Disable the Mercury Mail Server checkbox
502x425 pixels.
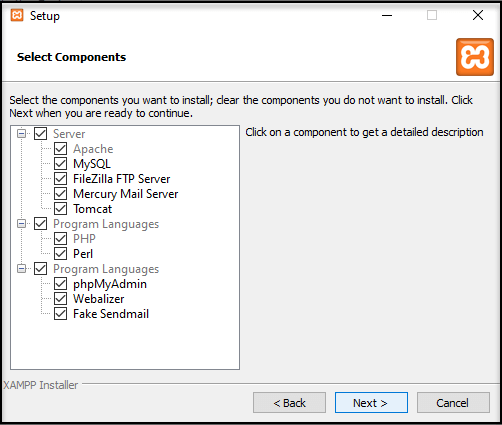(x=60, y=194)
